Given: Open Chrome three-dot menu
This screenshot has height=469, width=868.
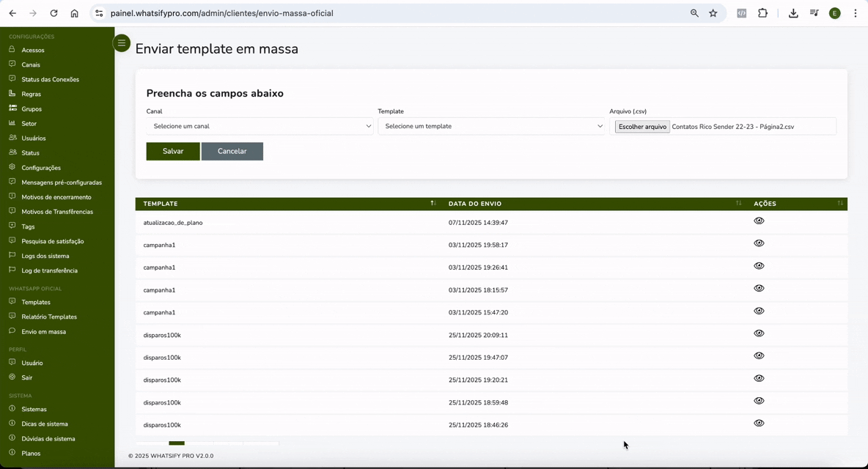Looking at the screenshot, I should coord(855,13).
